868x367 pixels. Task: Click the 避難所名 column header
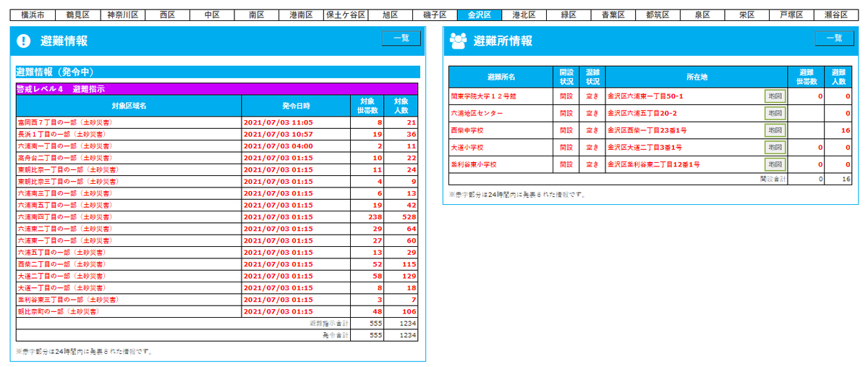pos(501,77)
